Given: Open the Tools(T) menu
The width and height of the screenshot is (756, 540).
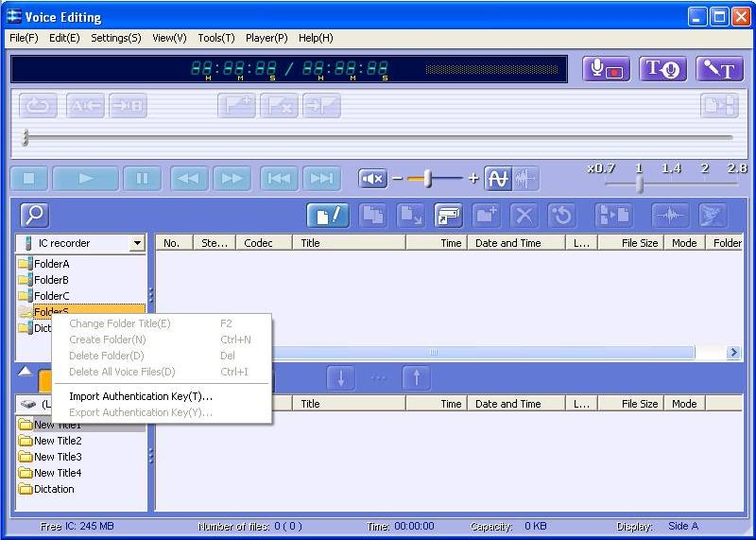Looking at the screenshot, I should pyautogui.click(x=216, y=38).
